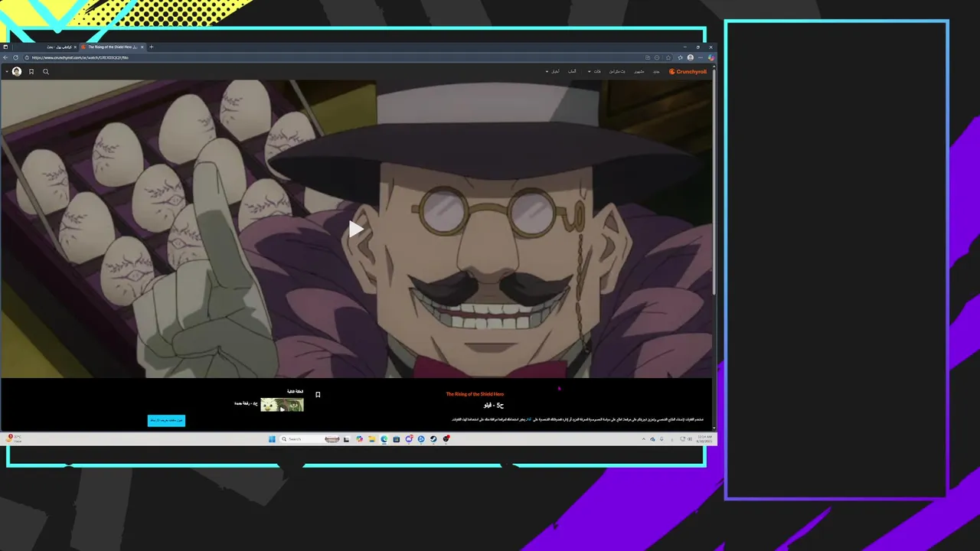
Task: Open the Copilot icon in browser toolbar
Action: [x=711, y=57]
